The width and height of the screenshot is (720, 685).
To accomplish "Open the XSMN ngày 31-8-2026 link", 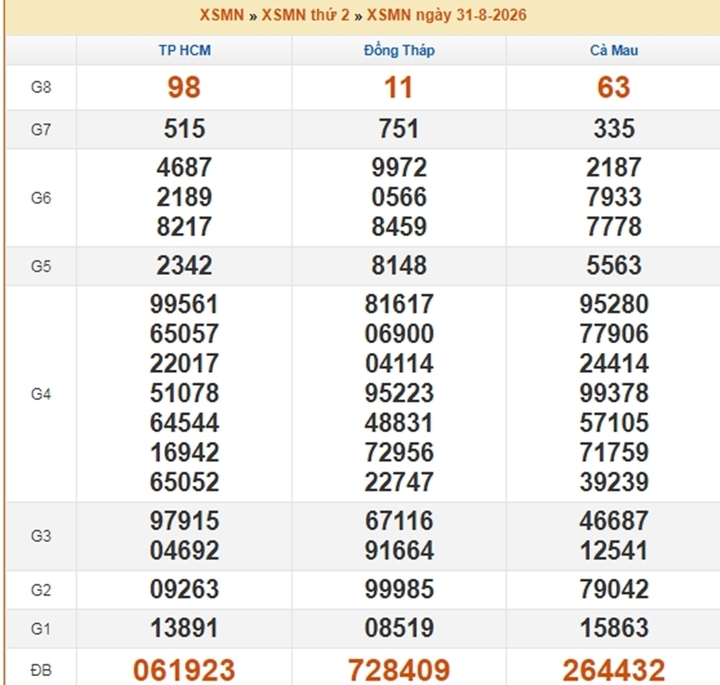I will [447, 15].
